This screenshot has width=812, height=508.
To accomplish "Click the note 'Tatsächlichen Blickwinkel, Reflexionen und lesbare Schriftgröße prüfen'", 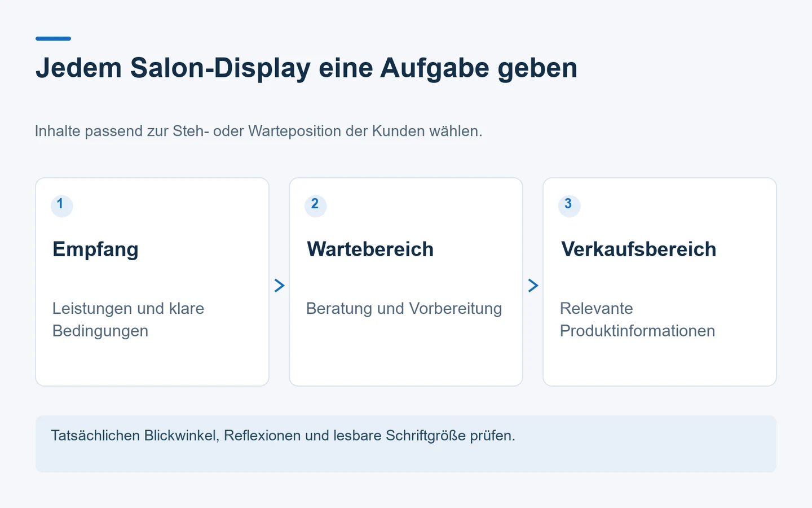I will point(283,436).
